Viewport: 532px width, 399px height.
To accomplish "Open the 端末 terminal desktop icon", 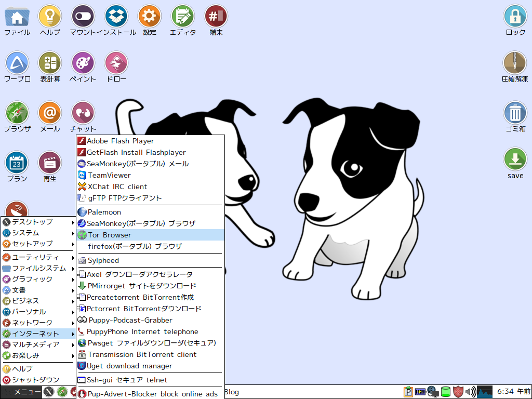I will coord(216,16).
